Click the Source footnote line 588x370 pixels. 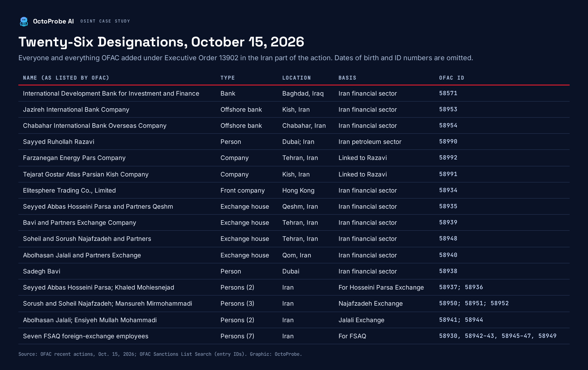coord(160,354)
